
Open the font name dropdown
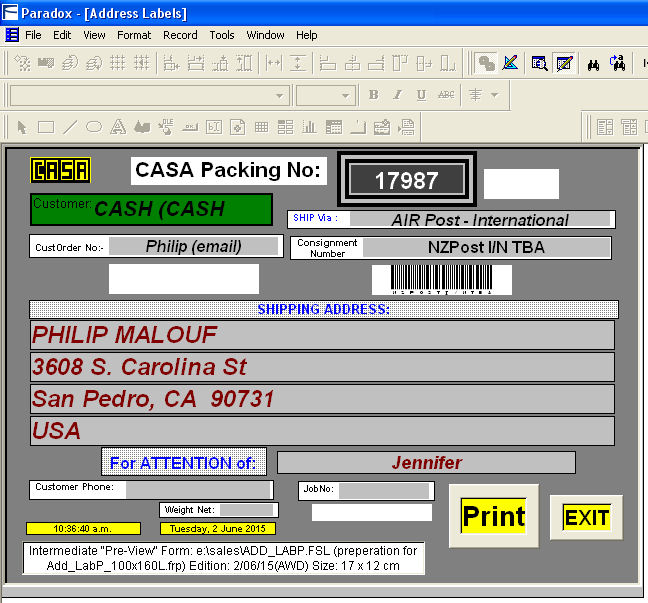click(x=279, y=95)
